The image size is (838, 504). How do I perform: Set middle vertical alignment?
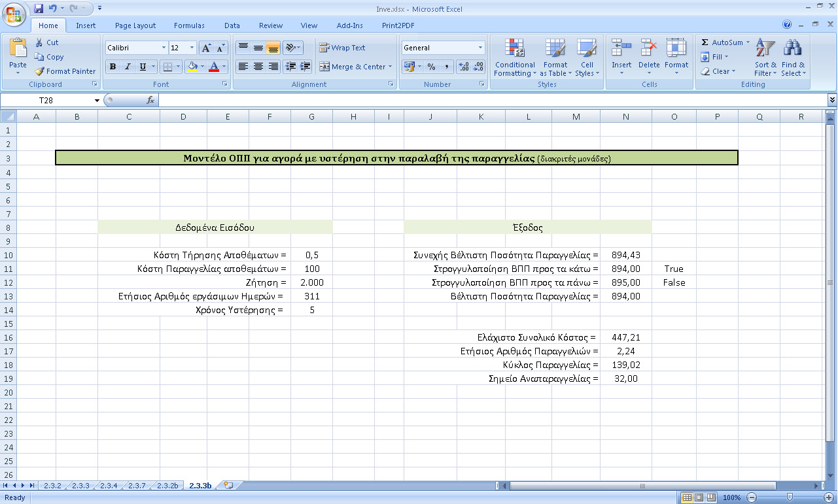pyautogui.click(x=258, y=48)
